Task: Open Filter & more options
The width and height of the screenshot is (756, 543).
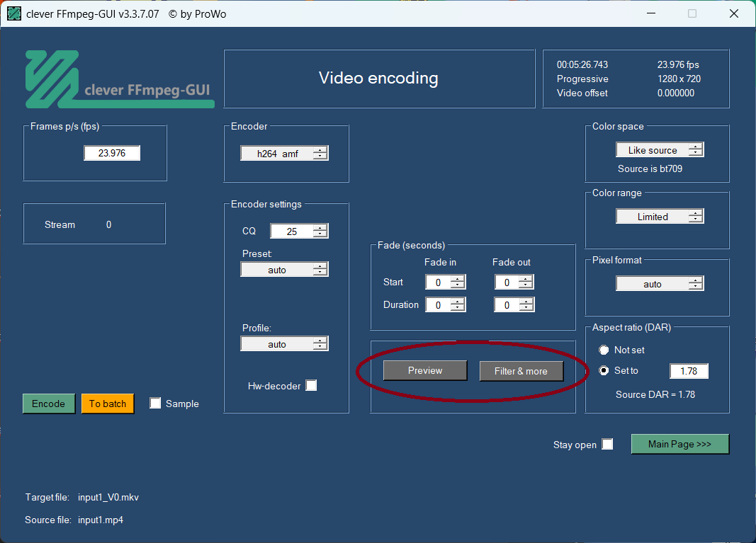Action: tap(521, 371)
